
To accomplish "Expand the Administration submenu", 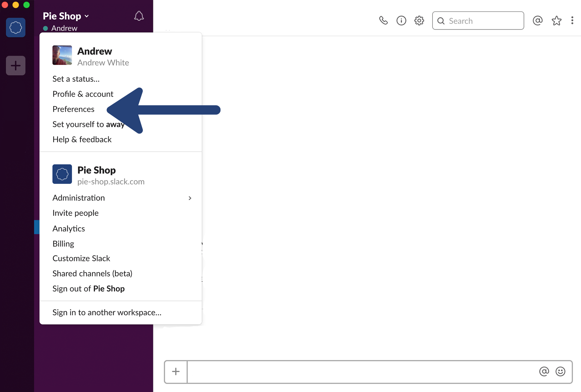I will tap(122, 198).
